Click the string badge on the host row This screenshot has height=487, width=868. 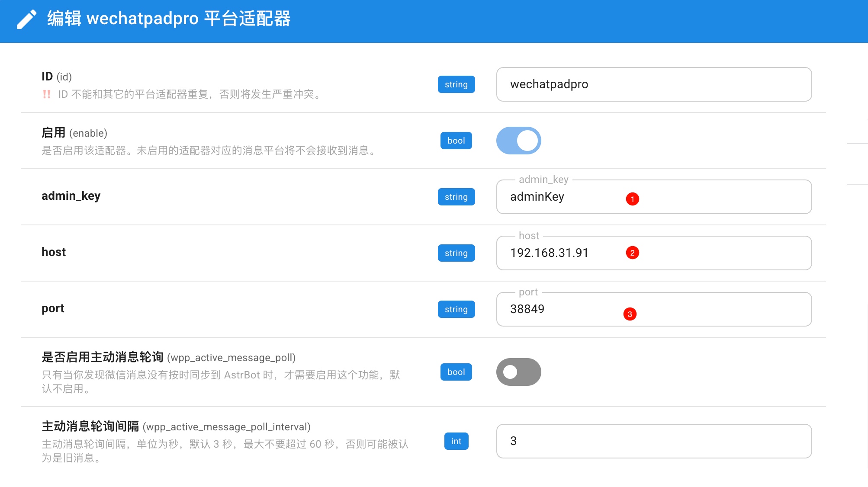(x=456, y=253)
